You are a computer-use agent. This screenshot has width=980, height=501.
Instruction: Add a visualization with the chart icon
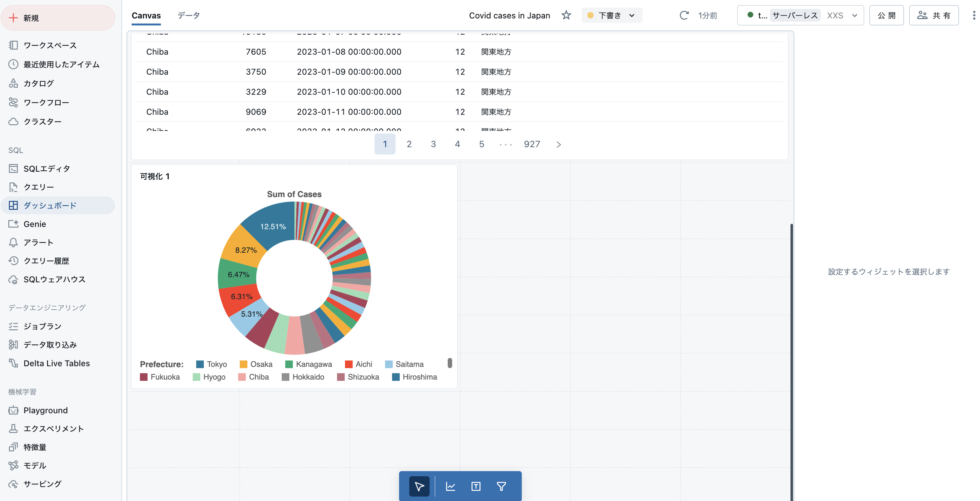(x=451, y=486)
